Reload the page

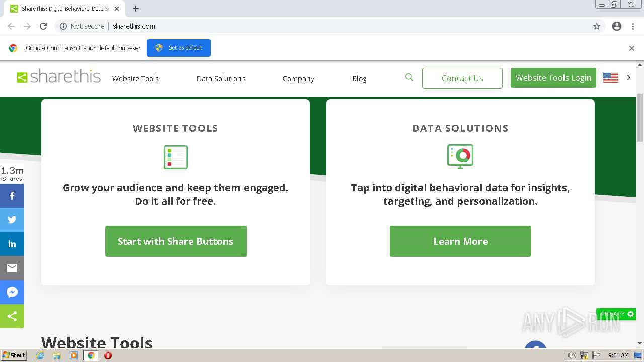[43, 26]
